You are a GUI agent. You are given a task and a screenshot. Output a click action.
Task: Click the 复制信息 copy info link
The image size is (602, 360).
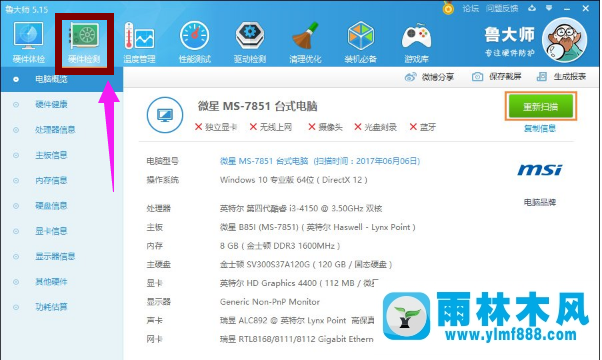(x=540, y=129)
